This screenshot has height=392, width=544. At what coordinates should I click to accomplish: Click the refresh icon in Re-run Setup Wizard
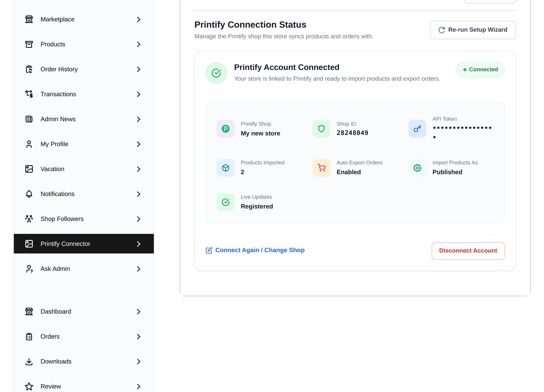[442, 30]
